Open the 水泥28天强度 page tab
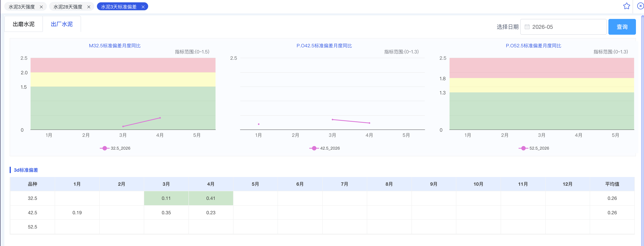This screenshot has width=644, height=246. [68, 7]
